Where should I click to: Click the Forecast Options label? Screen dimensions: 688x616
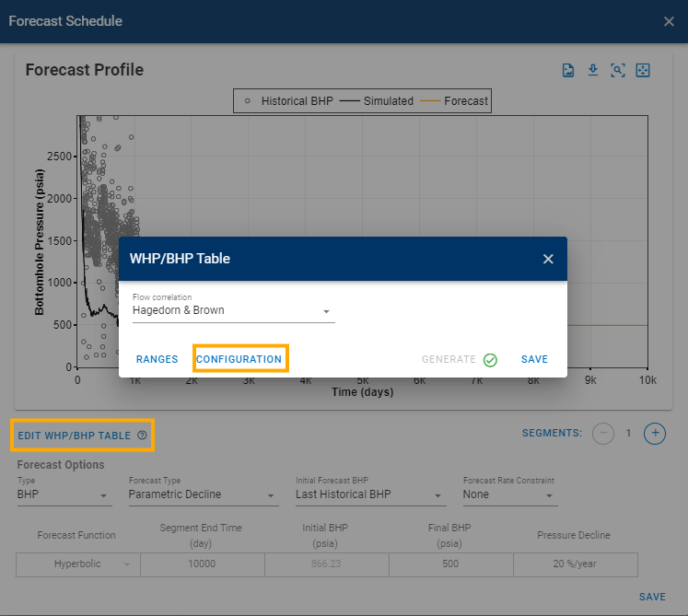click(x=61, y=465)
